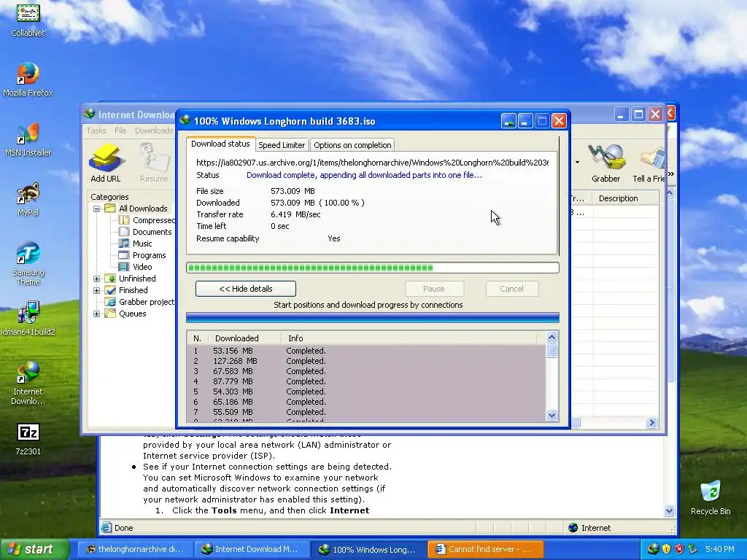Click the All Downloads folder icon
Screen dimensions: 747x560
pos(110,208)
